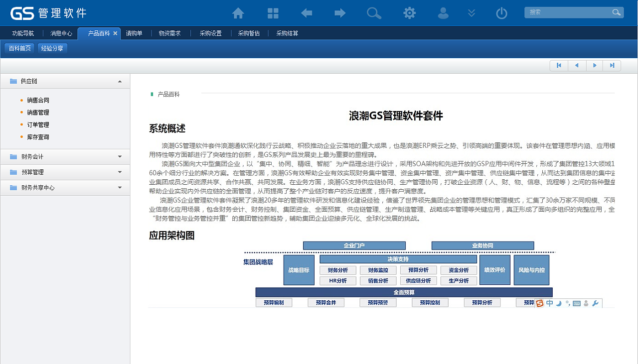Open the apps grid icon in the header

(272, 13)
